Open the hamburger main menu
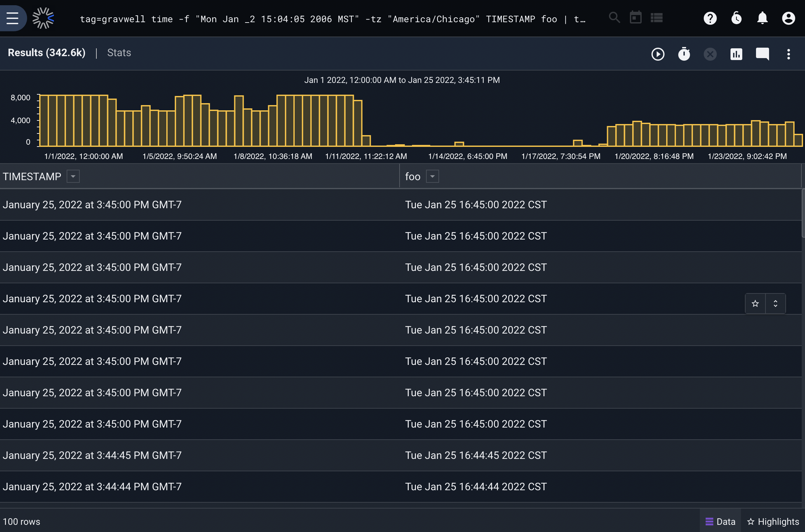This screenshot has width=805, height=532. [12, 18]
